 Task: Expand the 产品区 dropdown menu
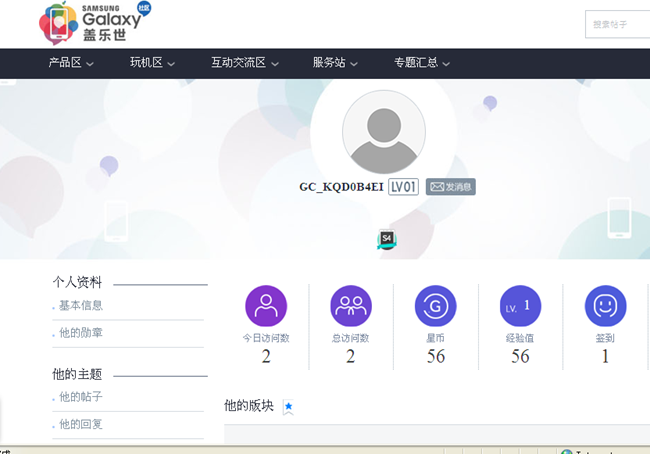click(71, 63)
